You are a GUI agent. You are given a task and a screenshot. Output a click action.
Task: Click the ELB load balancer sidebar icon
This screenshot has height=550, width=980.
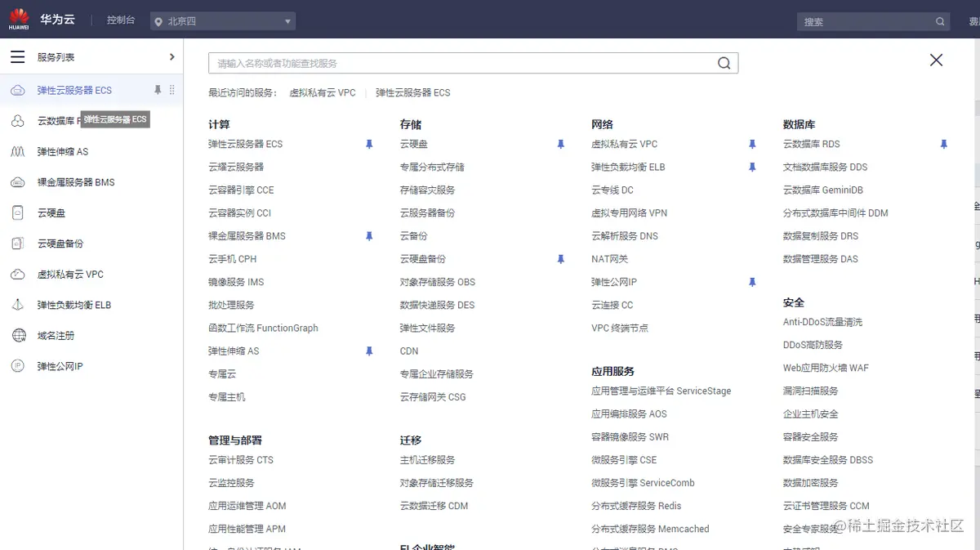pos(17,305)
